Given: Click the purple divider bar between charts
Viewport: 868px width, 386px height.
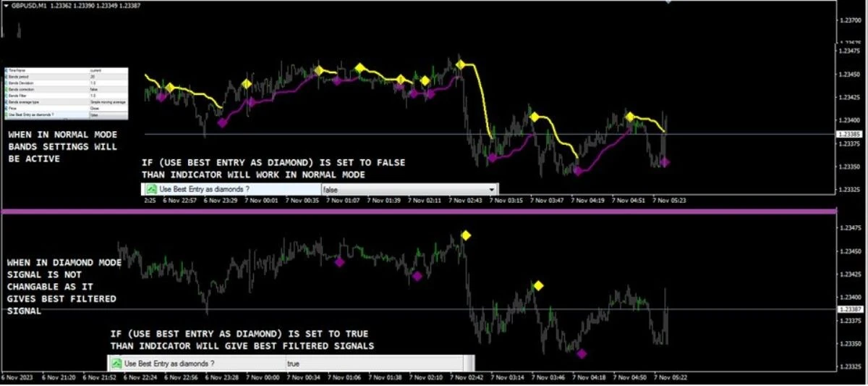Looking at the screenshot, I should point(418,211).
